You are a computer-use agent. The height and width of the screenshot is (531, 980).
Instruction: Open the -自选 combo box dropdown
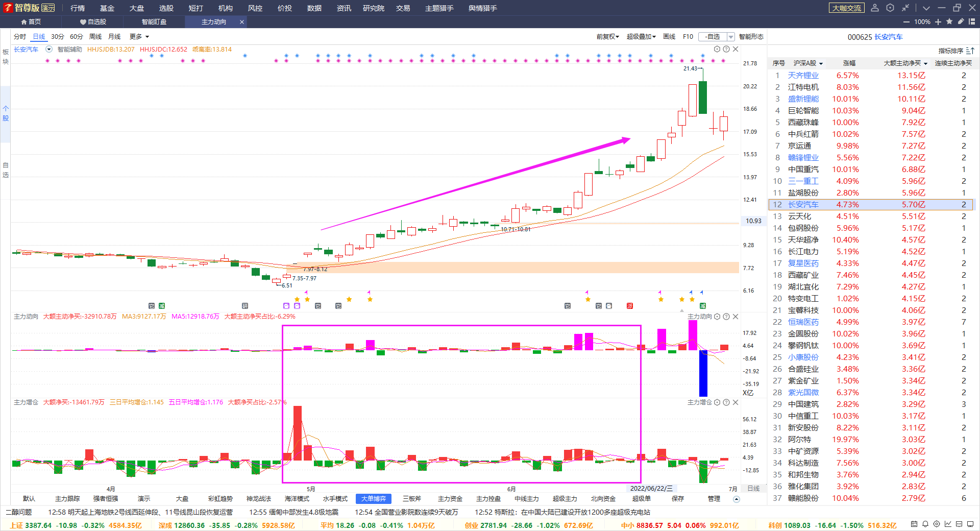pos(730,37)
